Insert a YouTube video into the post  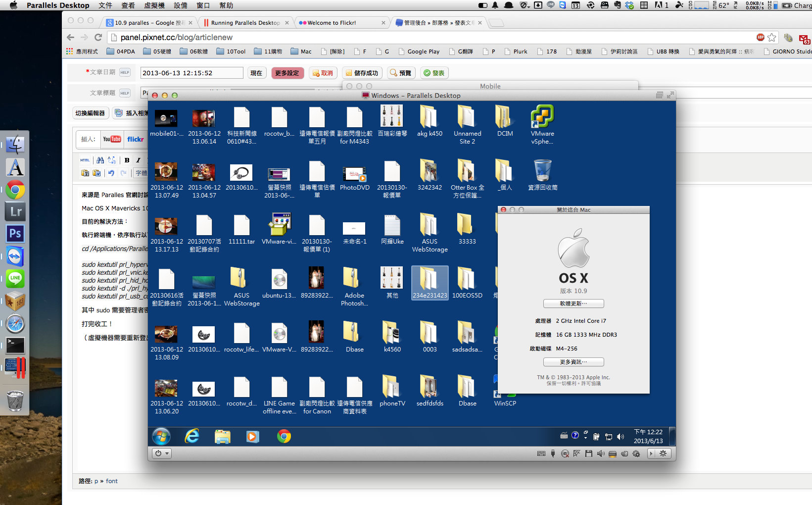112,139
